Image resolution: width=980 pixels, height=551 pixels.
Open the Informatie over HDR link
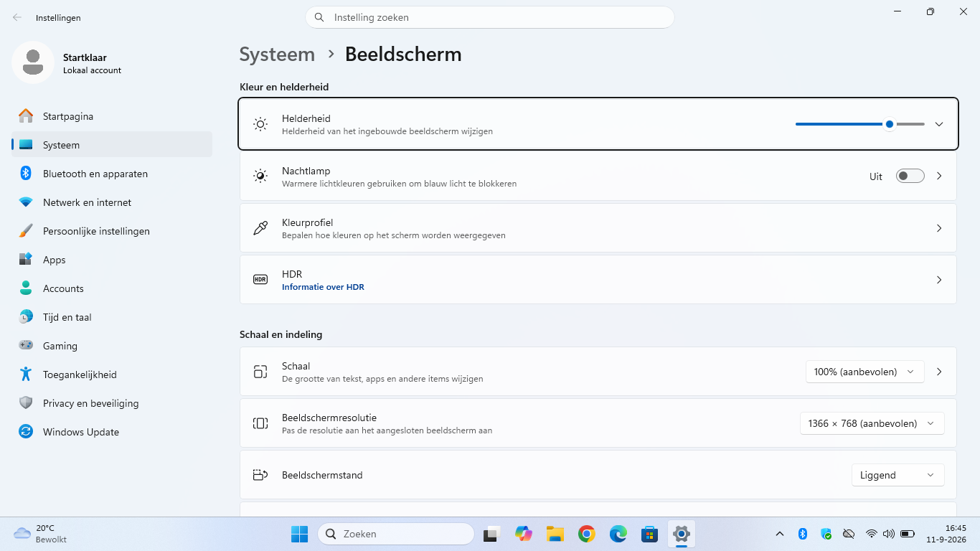323,287
